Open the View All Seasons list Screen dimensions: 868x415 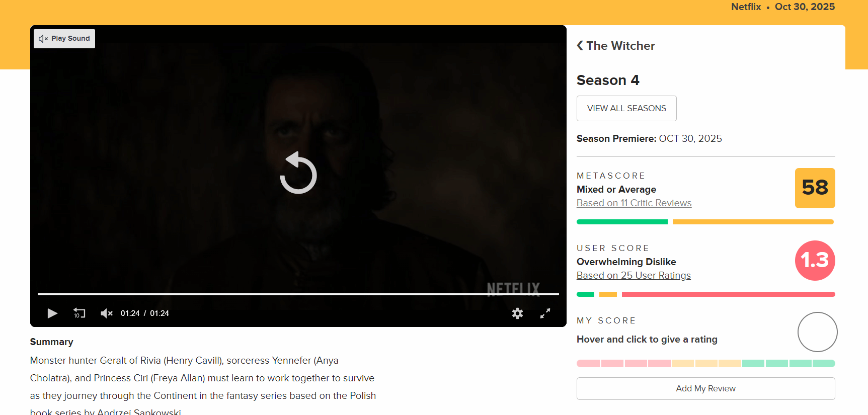626,108
